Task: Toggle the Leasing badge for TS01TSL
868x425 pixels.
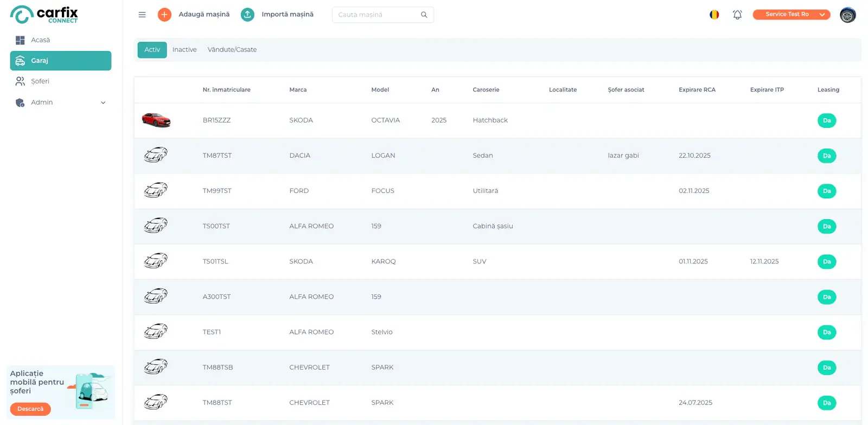Action: 826,261
